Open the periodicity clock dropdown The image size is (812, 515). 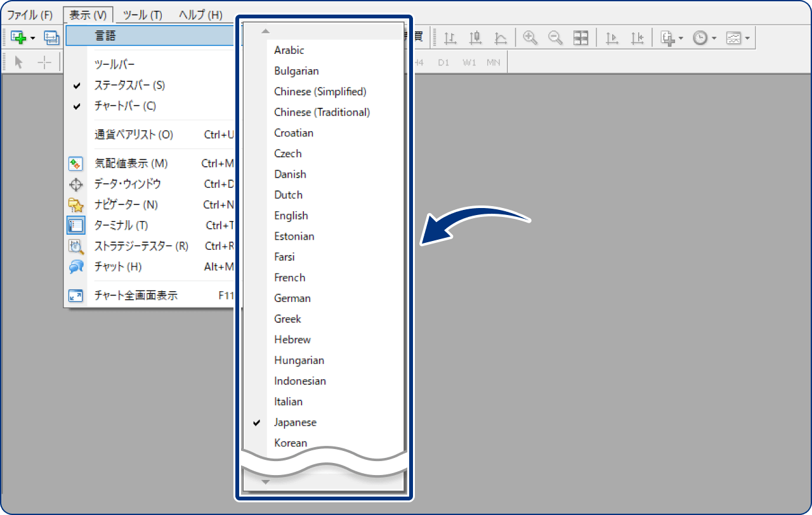coord(714,39)
